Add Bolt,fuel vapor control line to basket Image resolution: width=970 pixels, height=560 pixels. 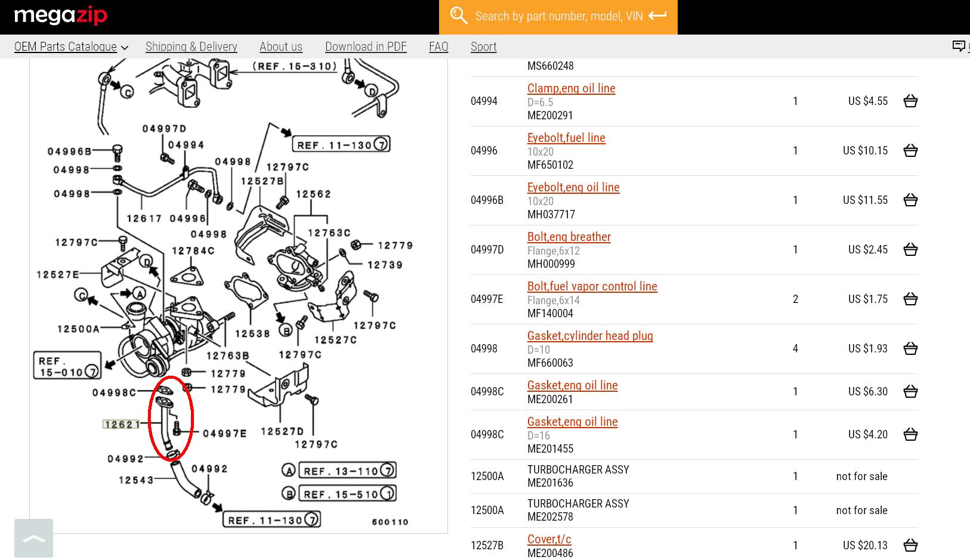(910, 299)
